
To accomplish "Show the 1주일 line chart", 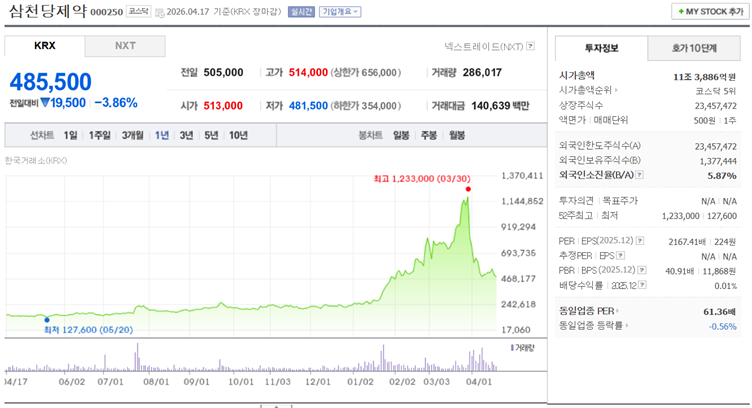I will tap(99, 135).
